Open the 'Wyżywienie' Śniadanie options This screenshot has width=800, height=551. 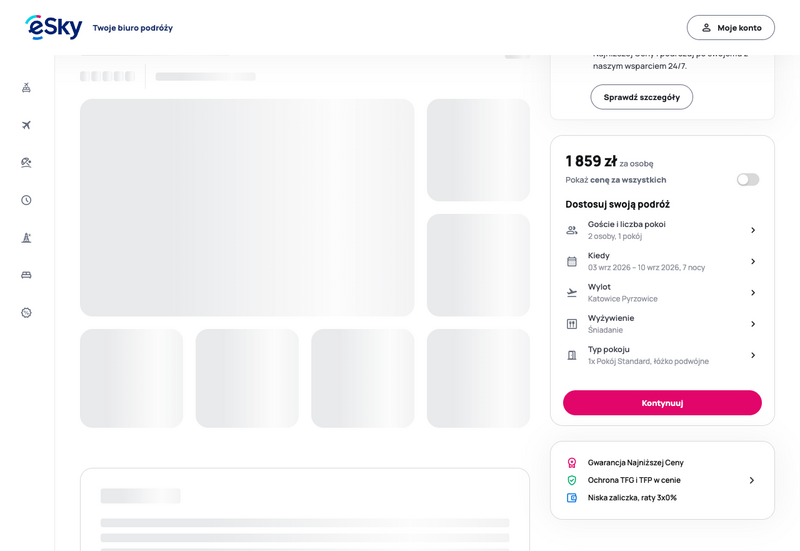662,324
